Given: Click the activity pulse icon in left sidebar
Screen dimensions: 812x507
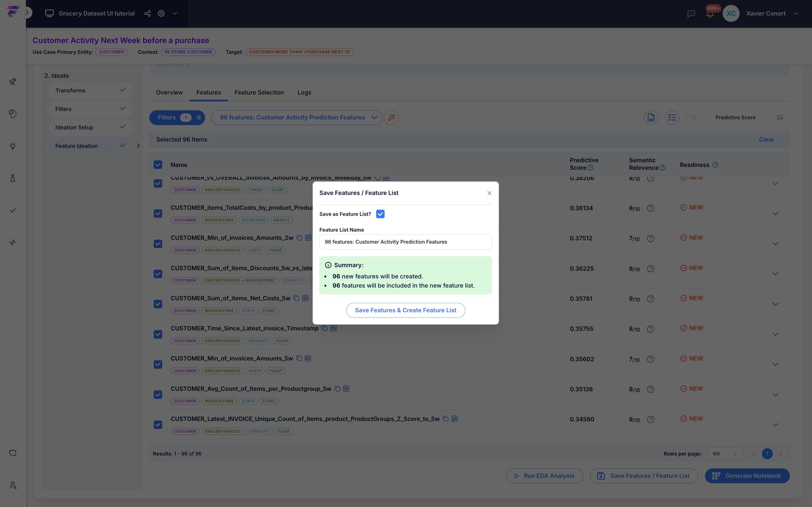Looking at the screenshot, I should (13, 242).
